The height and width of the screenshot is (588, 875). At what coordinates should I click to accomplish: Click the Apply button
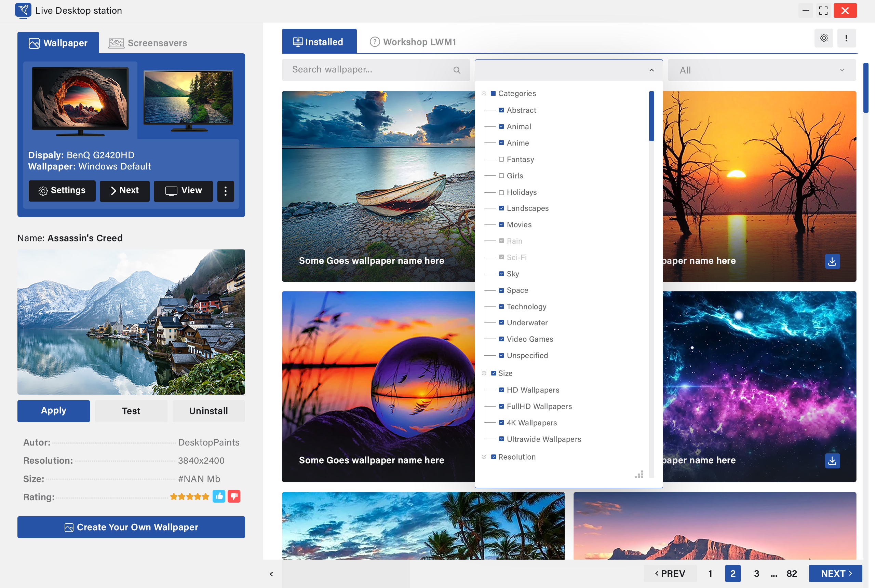tap(54, 411)
